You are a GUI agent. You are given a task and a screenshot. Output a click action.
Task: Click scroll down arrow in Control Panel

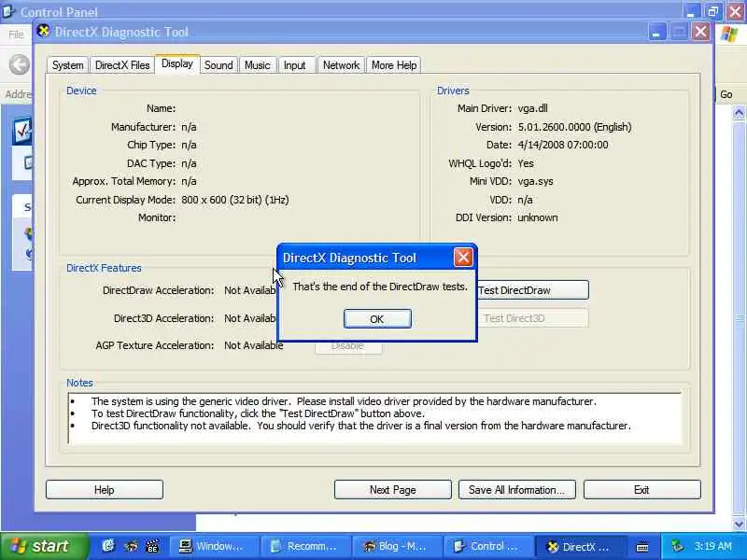tap(739, 525)
